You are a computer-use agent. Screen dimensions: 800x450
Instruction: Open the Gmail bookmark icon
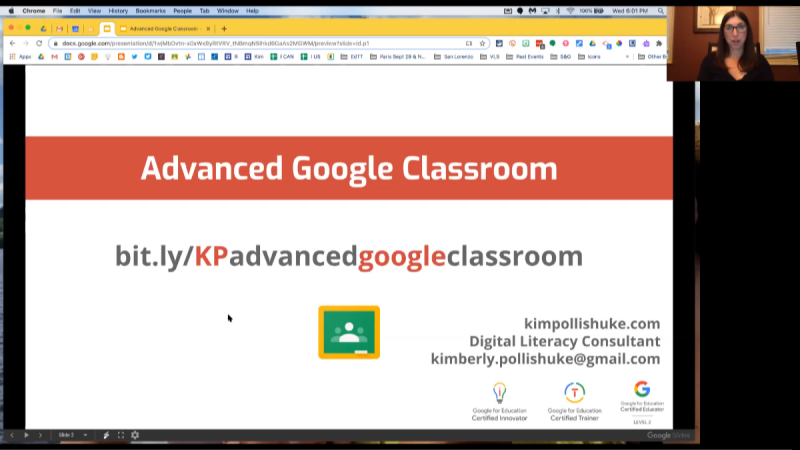(x=55, y=57)
